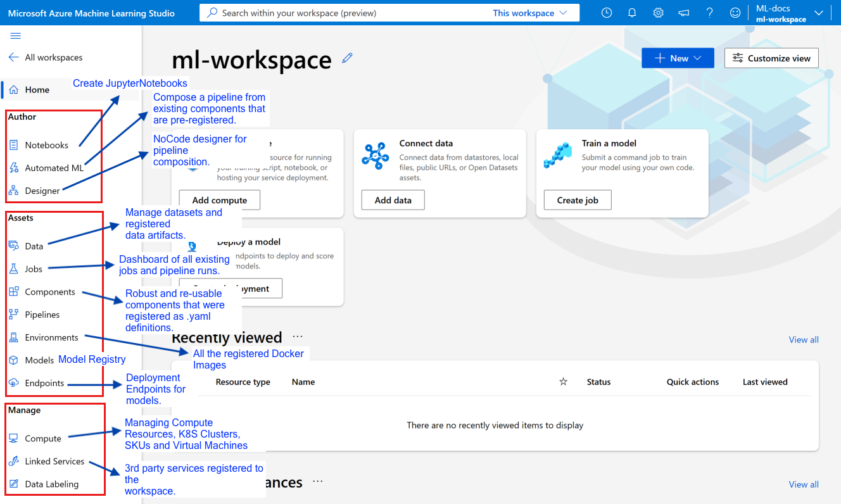This screenshot has height=504, width=841.
Task: Click the Connect data card icon
Action: pyautogui.click(x=375, y=156)
